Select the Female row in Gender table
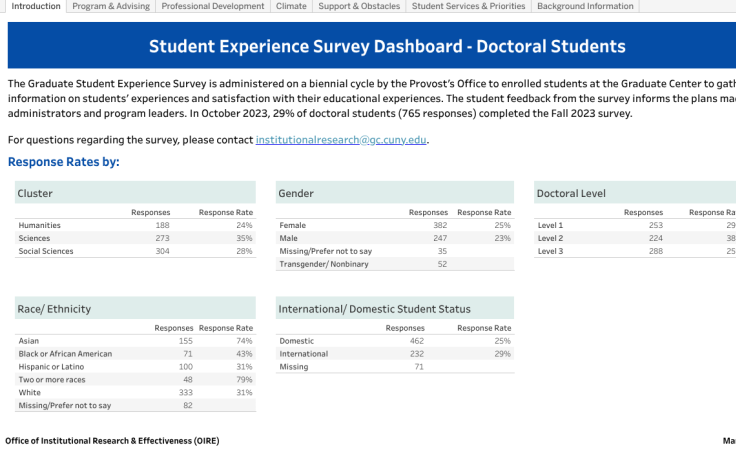This screenshot has width=736, height=454. (293, 225)
